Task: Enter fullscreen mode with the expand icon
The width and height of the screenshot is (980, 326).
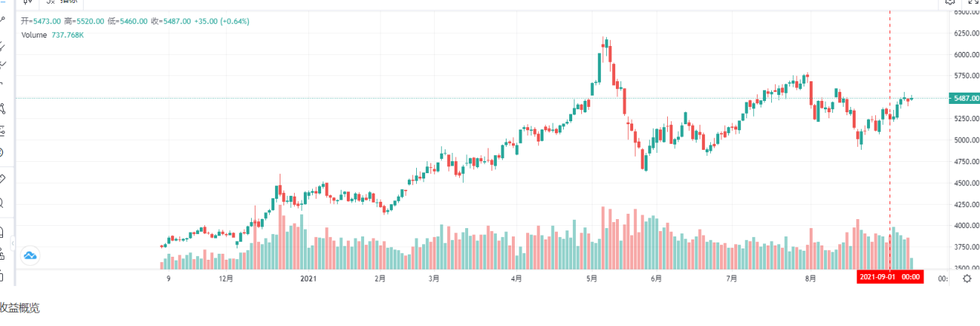Action: point(972,2)
